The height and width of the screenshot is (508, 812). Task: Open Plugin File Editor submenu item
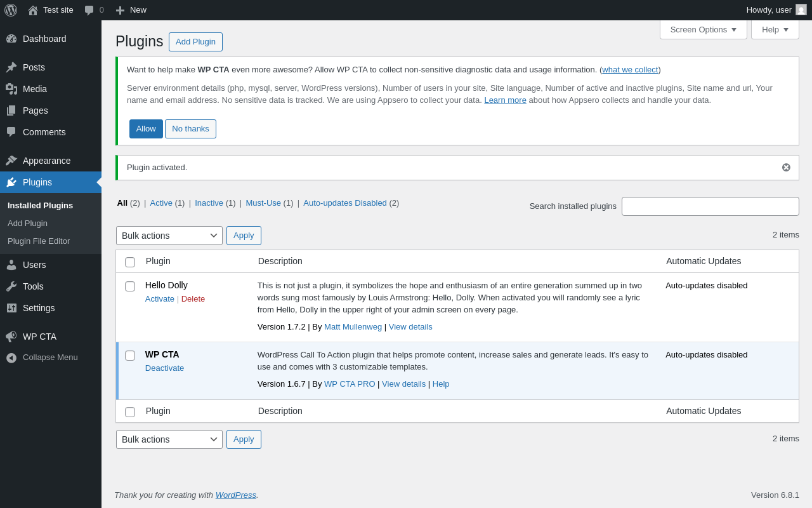pos(39,241)
